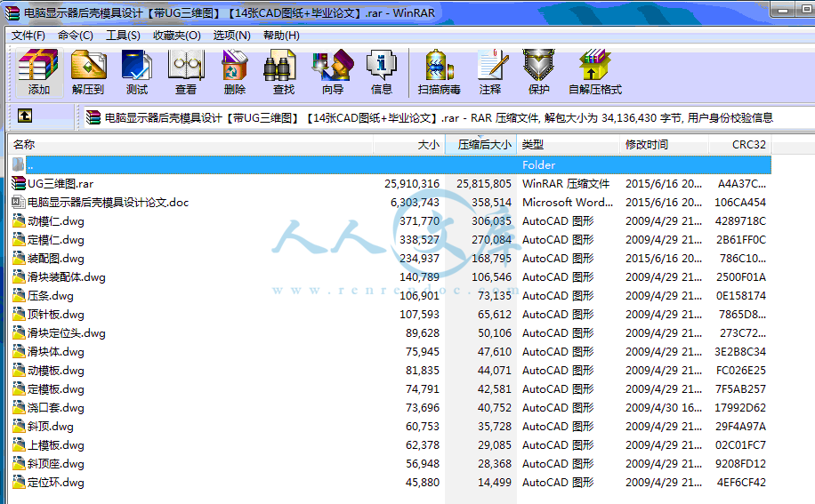This screenshot has height=504, width=815.
Task: Open the 向导 (Wizard) toolbar icon
Action: pos(333,66)
